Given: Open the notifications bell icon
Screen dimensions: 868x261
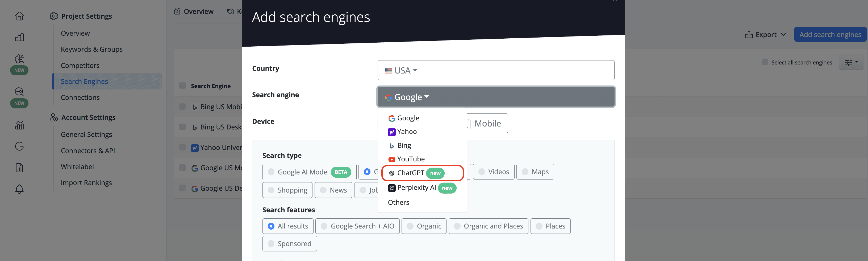Looking at the screenshot, I should point(19,189).
